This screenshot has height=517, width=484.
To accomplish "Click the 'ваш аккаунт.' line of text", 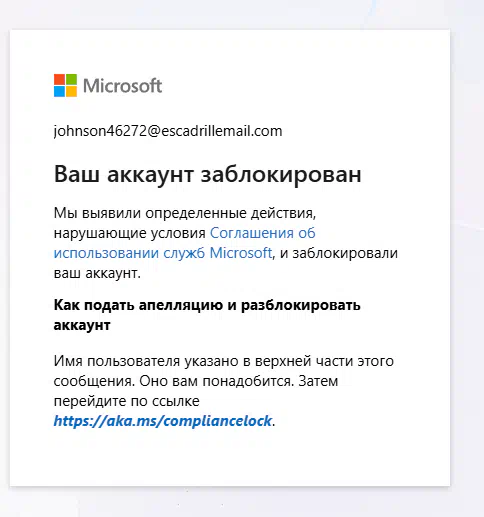I will click(x=97, y=273).
